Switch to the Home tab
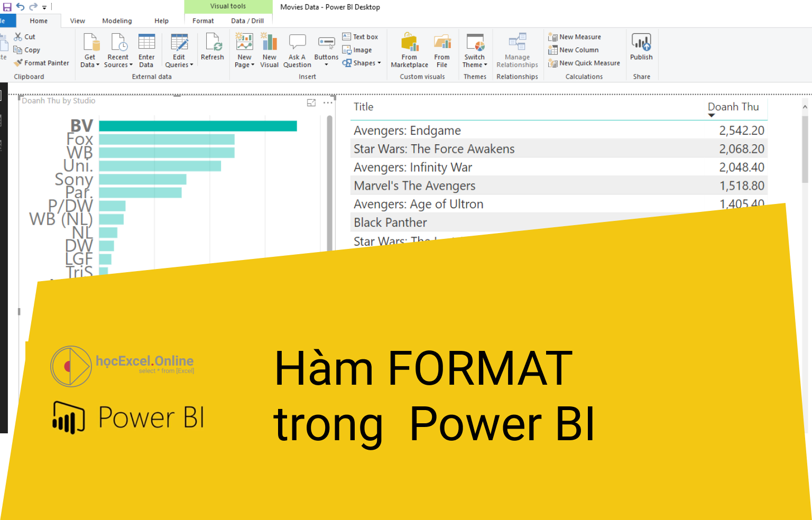 39,21
